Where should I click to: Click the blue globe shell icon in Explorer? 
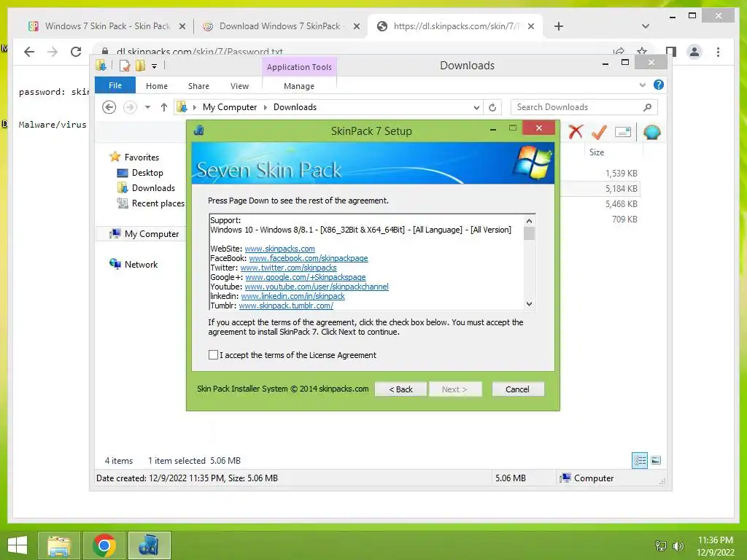(651, 132)
